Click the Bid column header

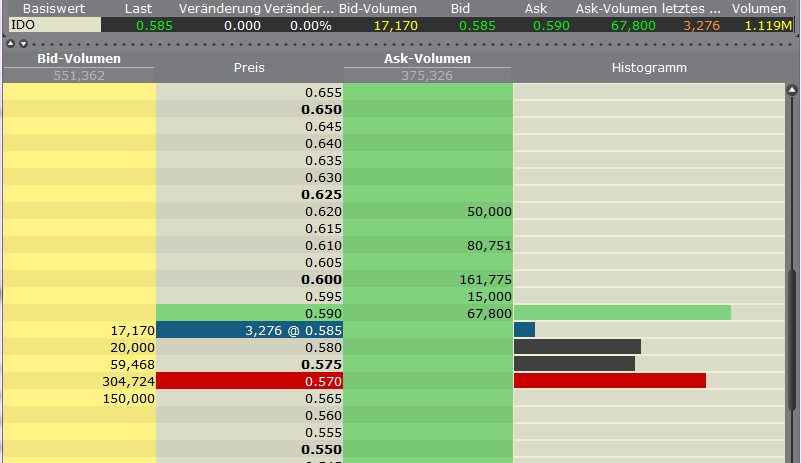460,9
